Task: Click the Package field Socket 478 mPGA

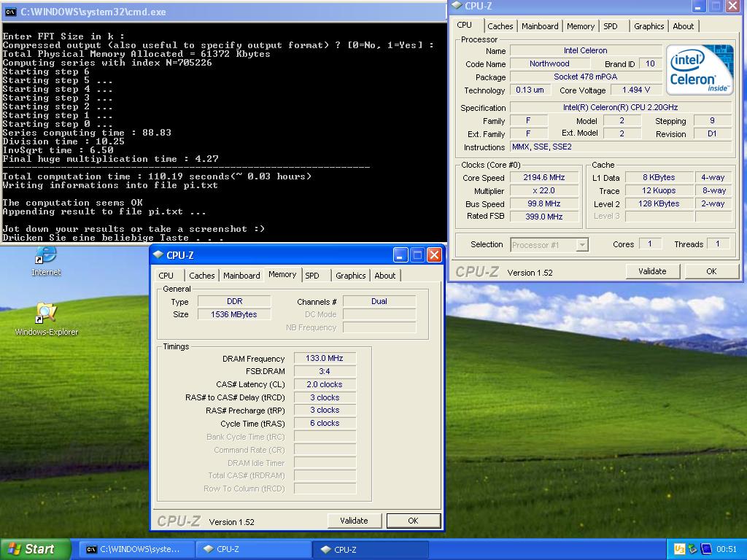Action: click(x=586, y=77)
